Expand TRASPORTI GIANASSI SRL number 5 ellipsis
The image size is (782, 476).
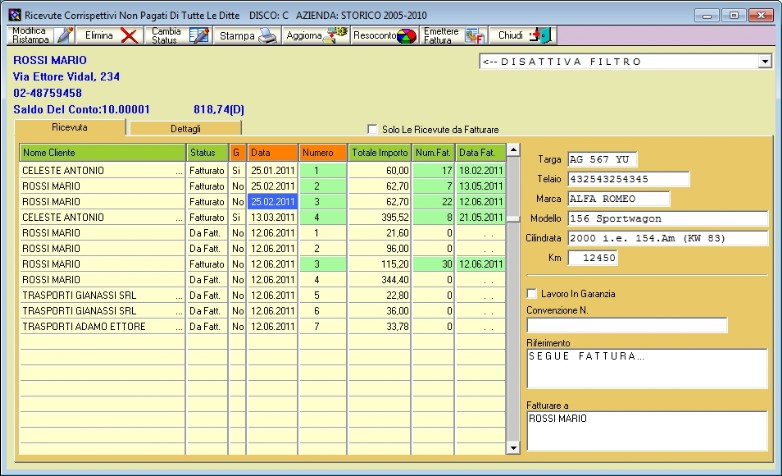(179, 295)
